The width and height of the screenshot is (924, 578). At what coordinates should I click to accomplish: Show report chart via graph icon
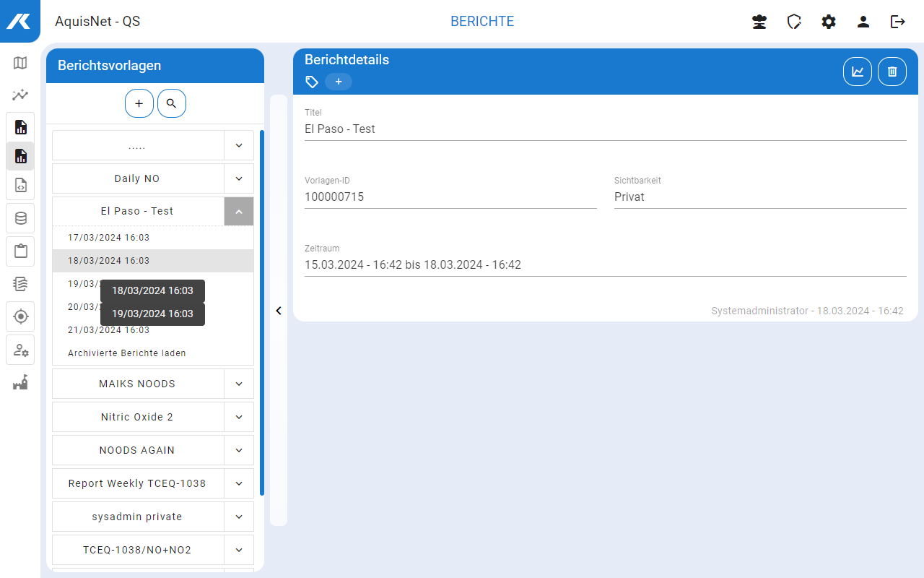point(857,72)
